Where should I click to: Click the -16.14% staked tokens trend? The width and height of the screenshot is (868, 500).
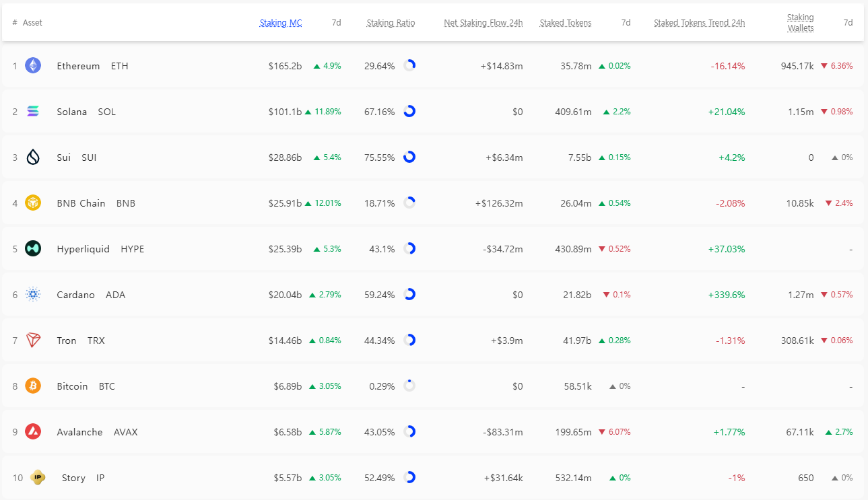coord(728,66)
